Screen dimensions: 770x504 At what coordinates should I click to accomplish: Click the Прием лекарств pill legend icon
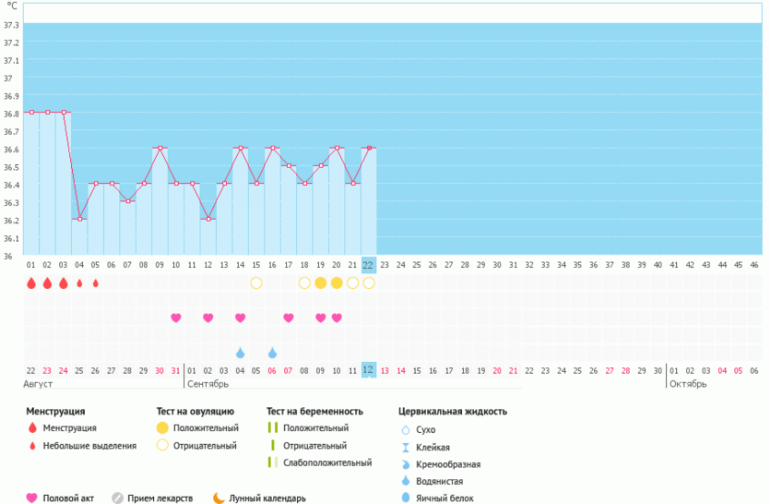(118, 497)
